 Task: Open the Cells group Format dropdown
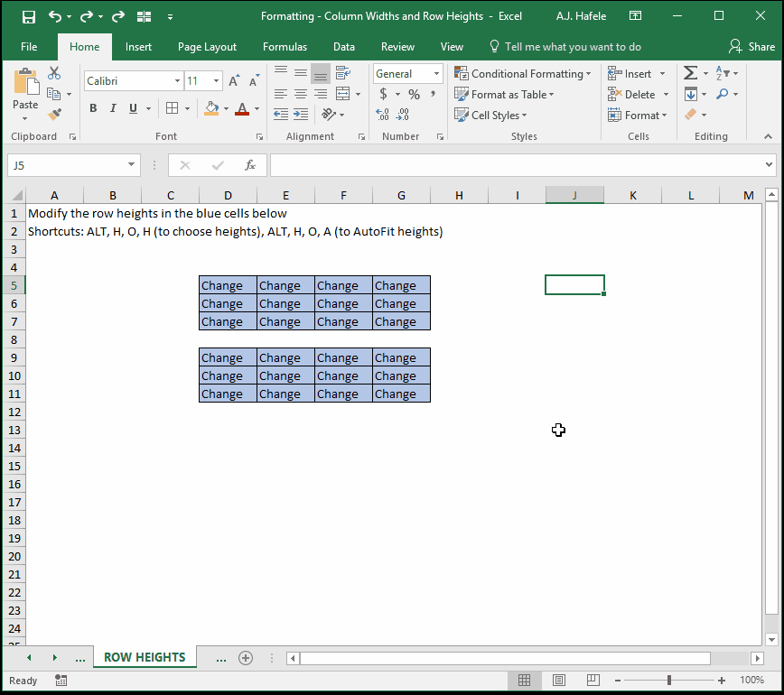(638, 115)
